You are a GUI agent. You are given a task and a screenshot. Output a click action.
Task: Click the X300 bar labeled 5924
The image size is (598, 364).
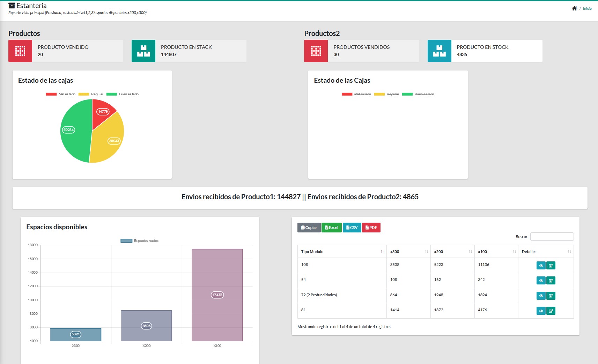pyautogui.click(x=76, y=334)
